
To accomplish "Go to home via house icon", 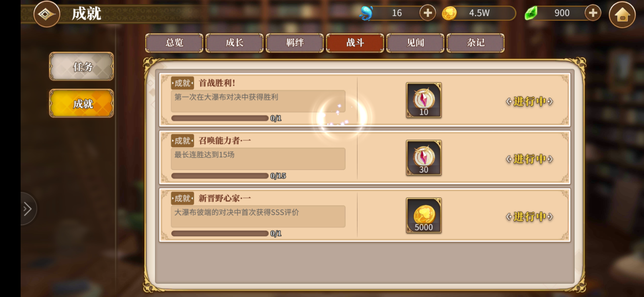I will click(x=622, y=15).
